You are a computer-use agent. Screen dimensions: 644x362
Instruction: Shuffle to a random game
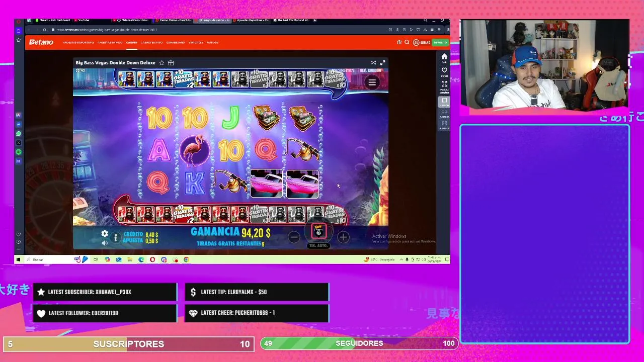[373, 63]
